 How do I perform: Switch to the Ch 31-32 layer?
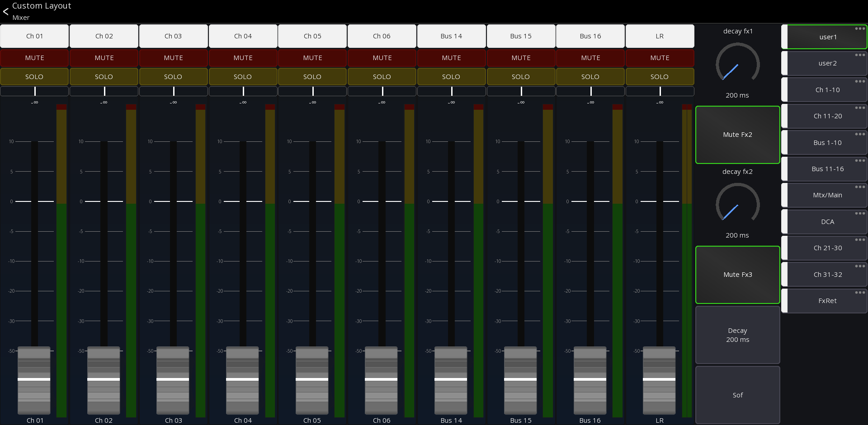(824, 275)
